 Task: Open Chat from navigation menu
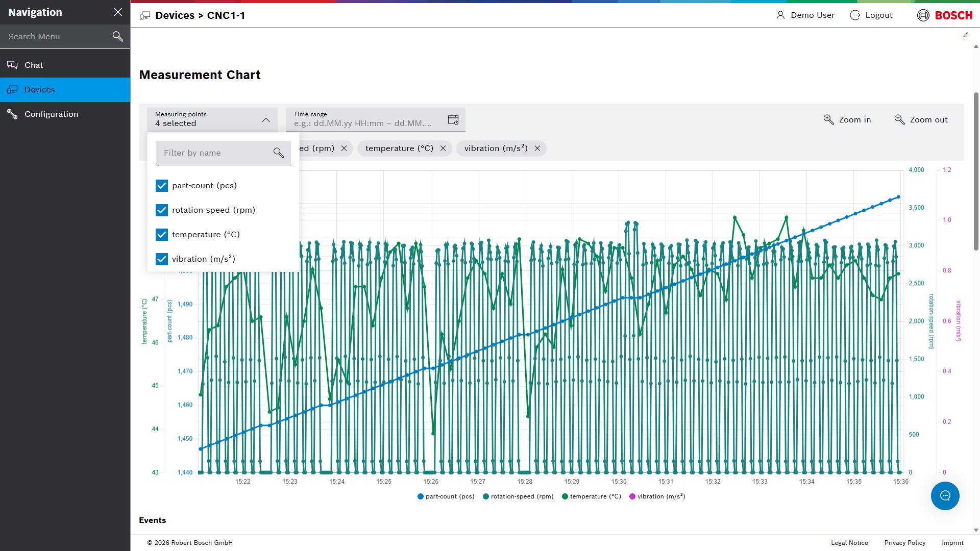(65, 65)
